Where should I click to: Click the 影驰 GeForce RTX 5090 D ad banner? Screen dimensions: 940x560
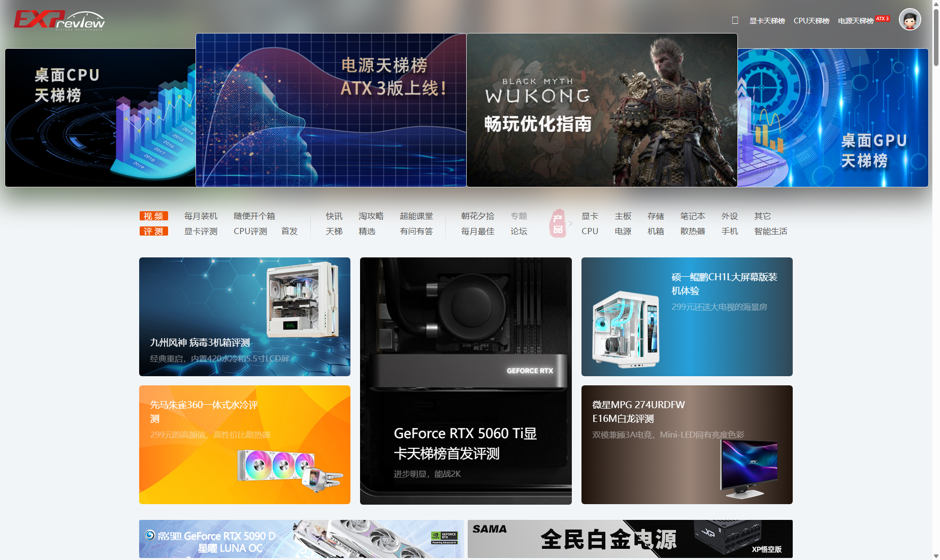tap(302, 539)
